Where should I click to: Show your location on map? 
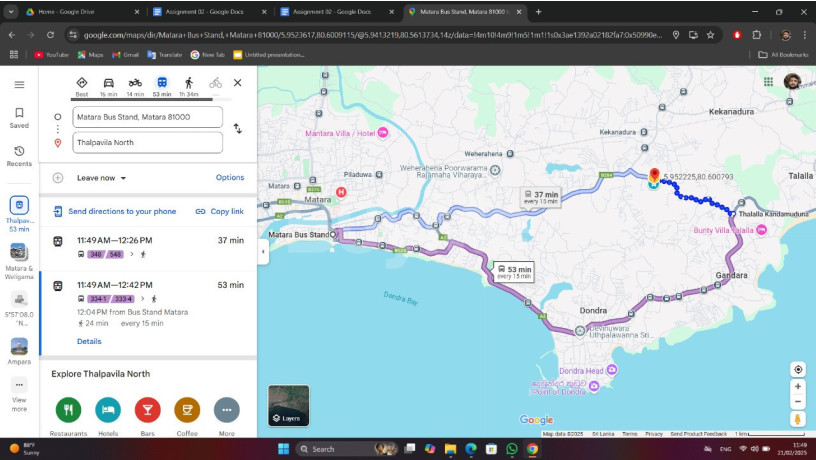[x=798, y=369]
